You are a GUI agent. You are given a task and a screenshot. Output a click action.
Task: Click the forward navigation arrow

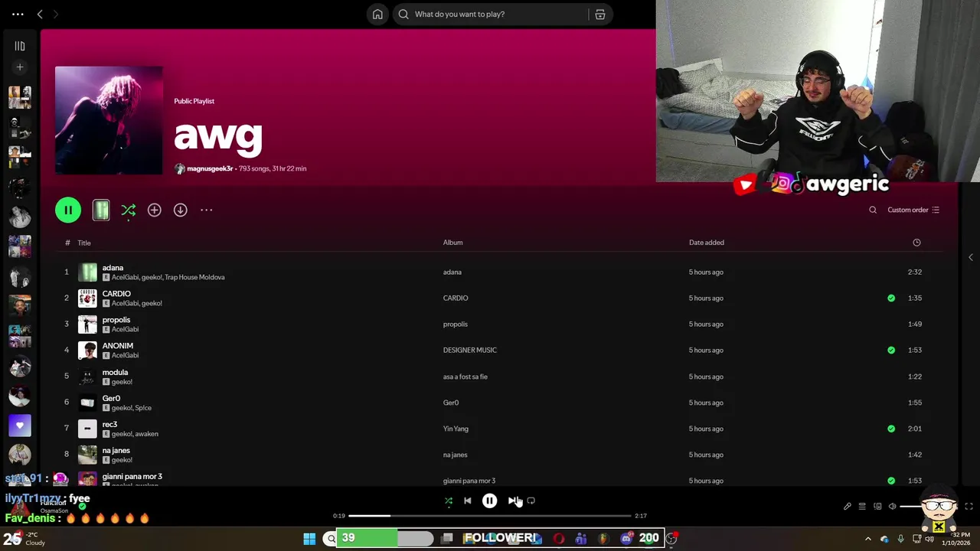(x=55, y=14)
